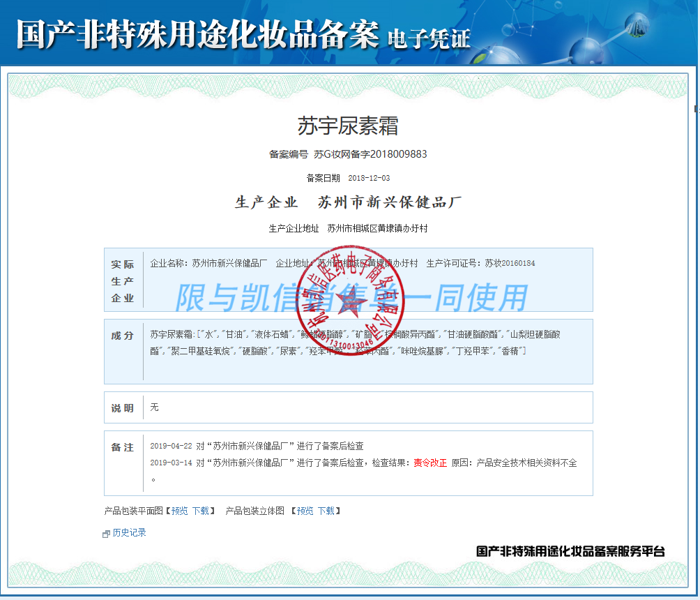700x600 pixels.
Task: Click the 备注 section label
Action: tap(123, 448)
